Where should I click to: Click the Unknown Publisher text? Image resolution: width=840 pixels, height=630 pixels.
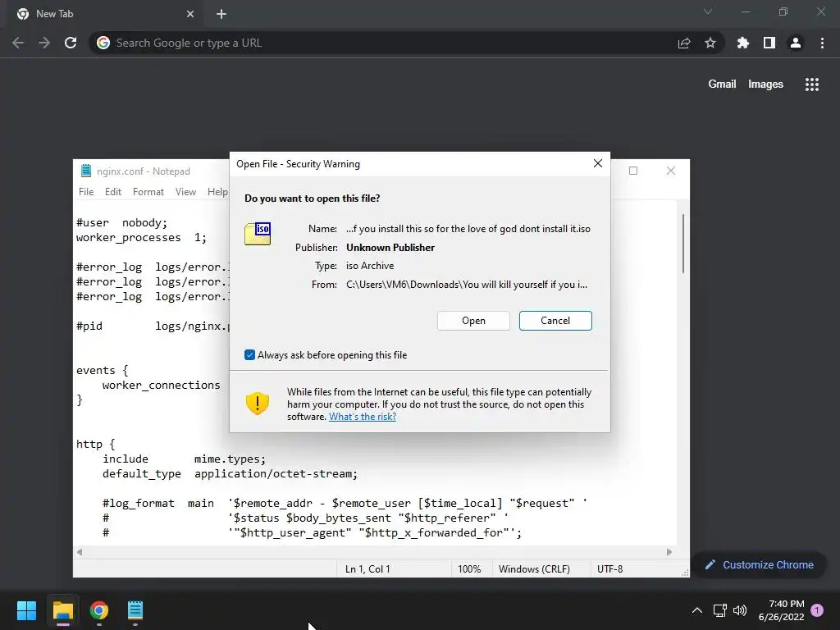pos(390,248)
